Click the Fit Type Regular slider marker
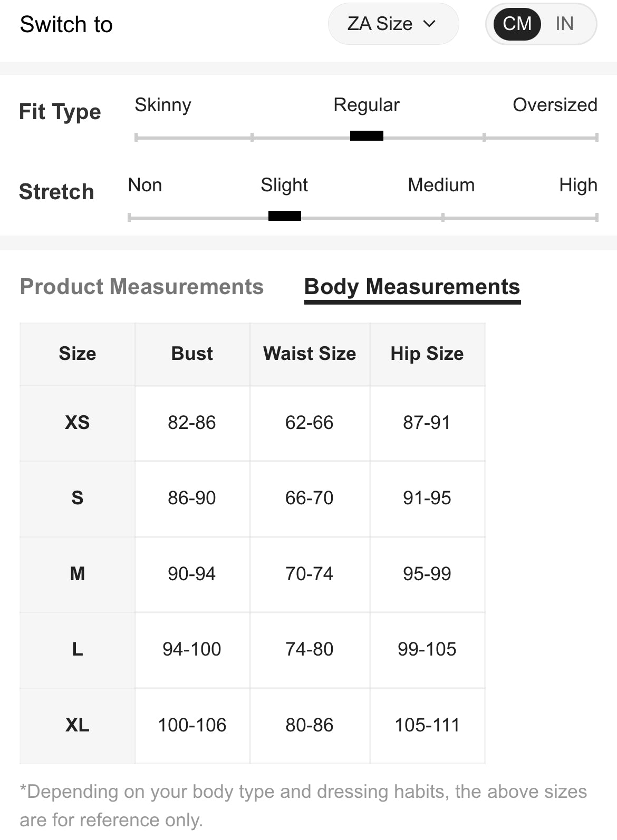Viewport: 617px width, 840px height. [x=367, y=136]
